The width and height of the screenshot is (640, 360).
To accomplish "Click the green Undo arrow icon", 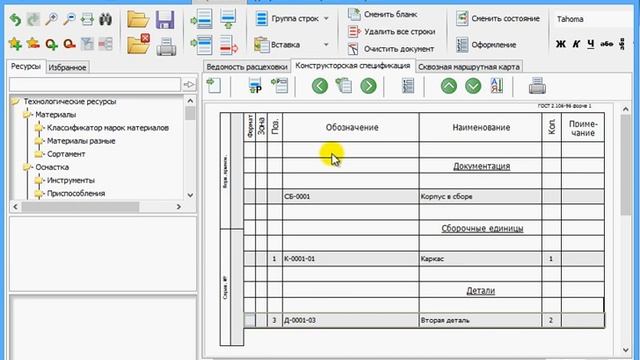I will coord(16,20).
